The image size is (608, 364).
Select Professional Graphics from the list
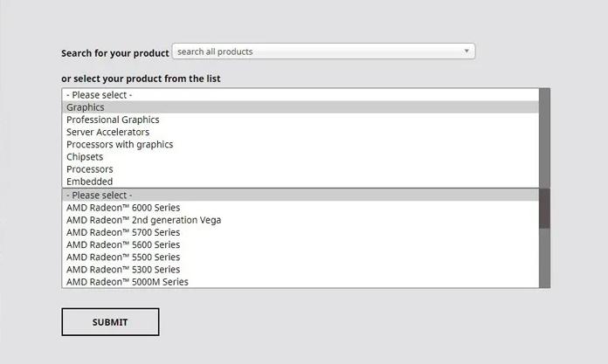pyautogui.click(x=113, y=120)
